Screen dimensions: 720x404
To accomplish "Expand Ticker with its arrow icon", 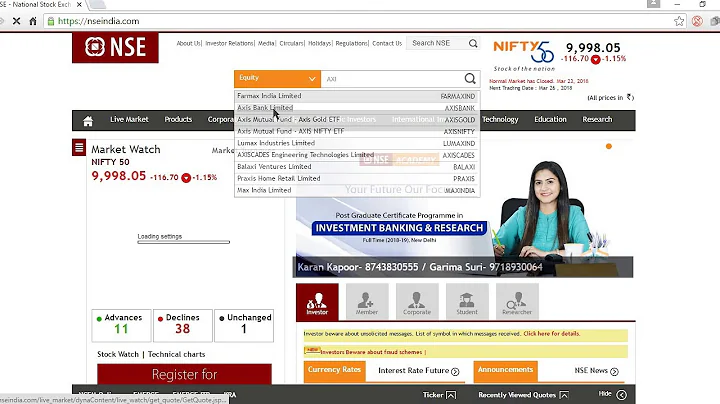I will [x=451, y=395].
